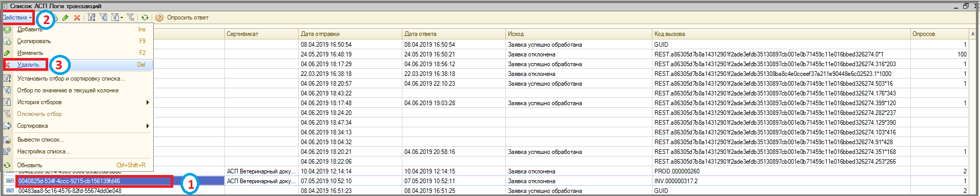The height and width of the screenshot is (196, 980).
Task: Click the green pencil edit toolbar icon
Action: tap(66, 17)
